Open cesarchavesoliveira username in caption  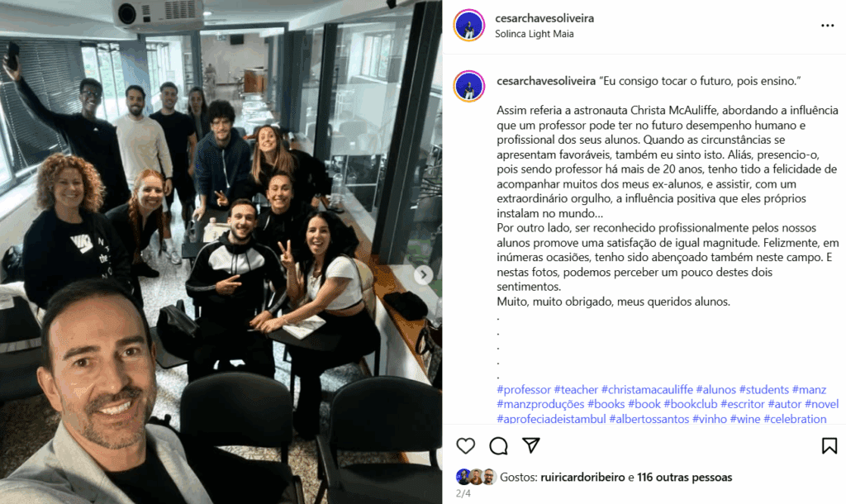pos(546,81)
